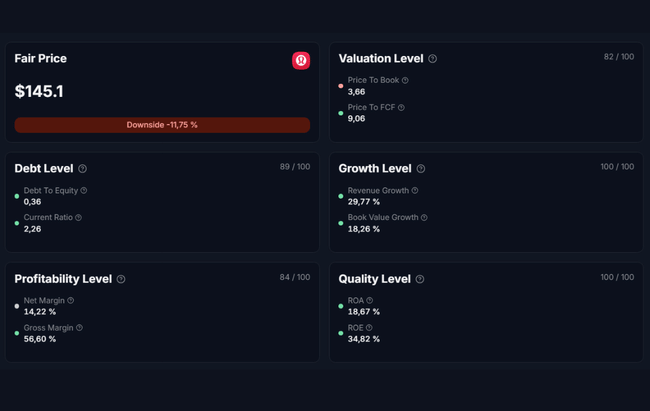This screenshot has width=650, height=411.
Task: Click the Valuation Level 82 / 100 score
Action: point(618,57)
